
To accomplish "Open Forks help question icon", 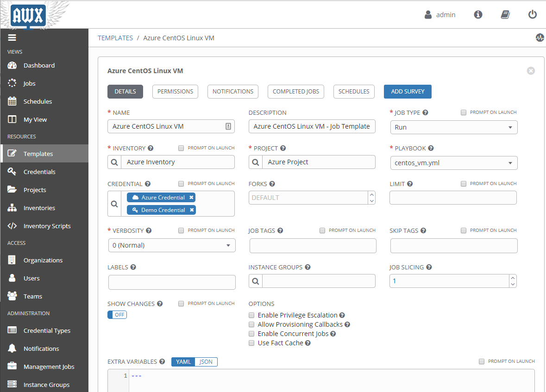I will tap(272, 184).
